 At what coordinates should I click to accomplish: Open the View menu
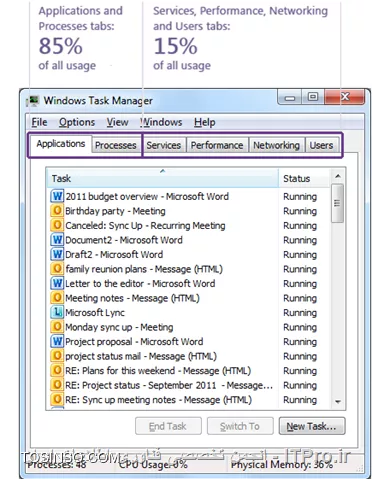click(x=117, y=122)
